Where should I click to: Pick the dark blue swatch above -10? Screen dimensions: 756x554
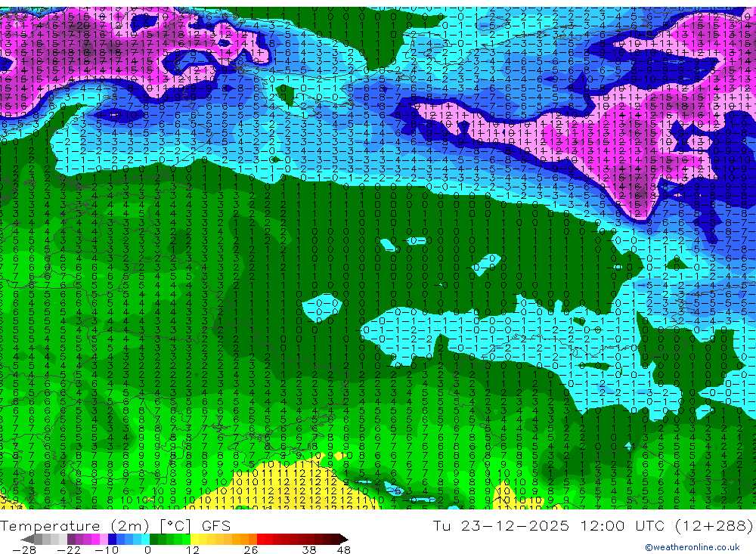[x=113, y=540]
